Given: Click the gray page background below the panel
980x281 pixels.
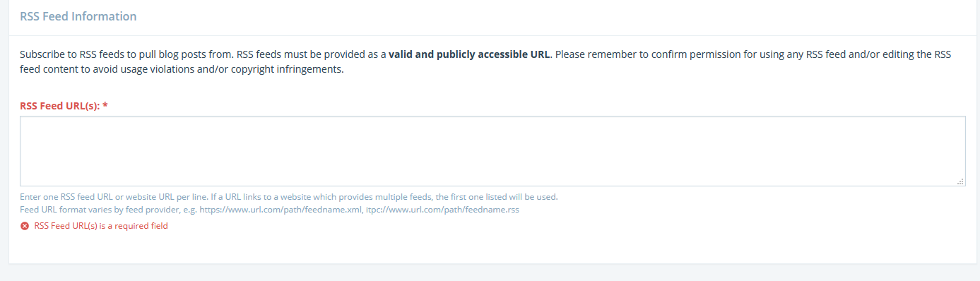Looking at the screenshot, I should 490,273.
